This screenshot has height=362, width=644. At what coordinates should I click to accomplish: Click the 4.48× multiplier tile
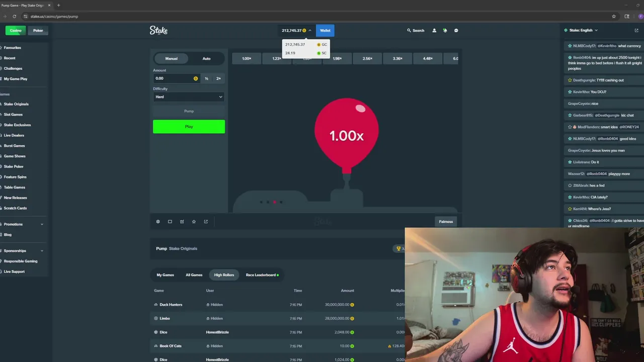pyautogui.click(x=428, y=58)
